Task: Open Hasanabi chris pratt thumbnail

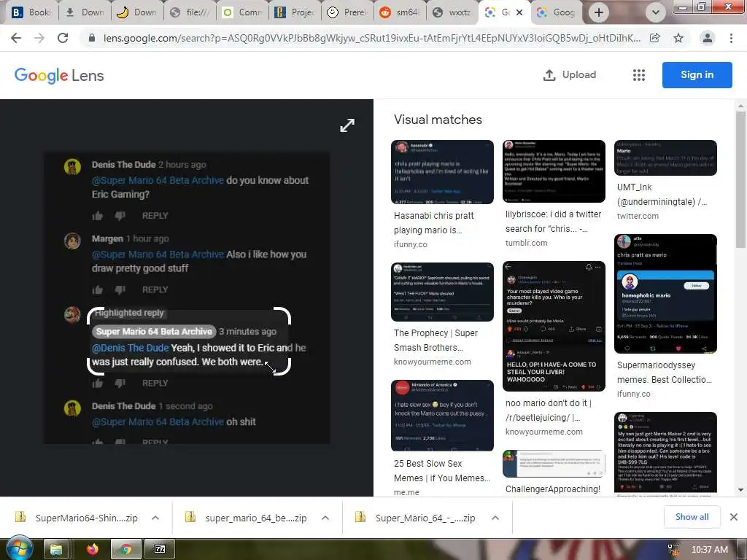Action: (x=442, y=172)
